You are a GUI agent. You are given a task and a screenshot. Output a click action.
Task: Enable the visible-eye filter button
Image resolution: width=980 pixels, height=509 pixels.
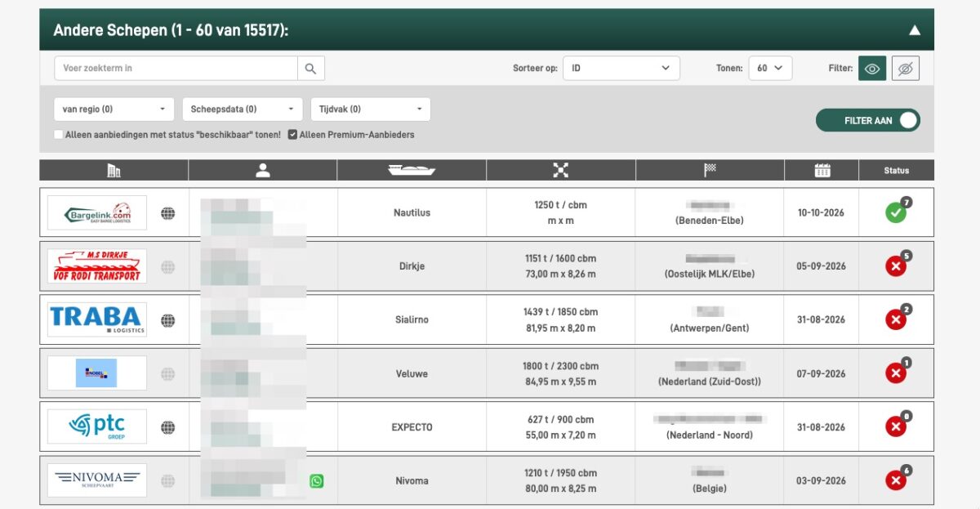(x=872, y=69)
